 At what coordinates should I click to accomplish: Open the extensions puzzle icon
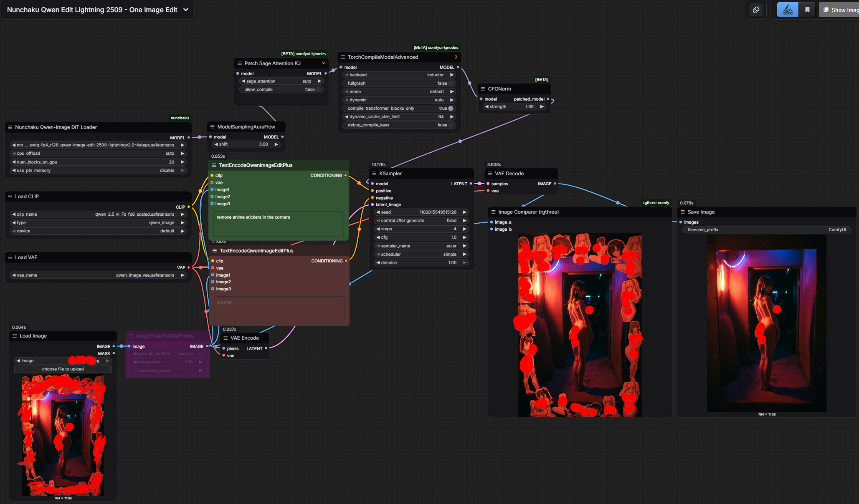[x=756, y=10]
